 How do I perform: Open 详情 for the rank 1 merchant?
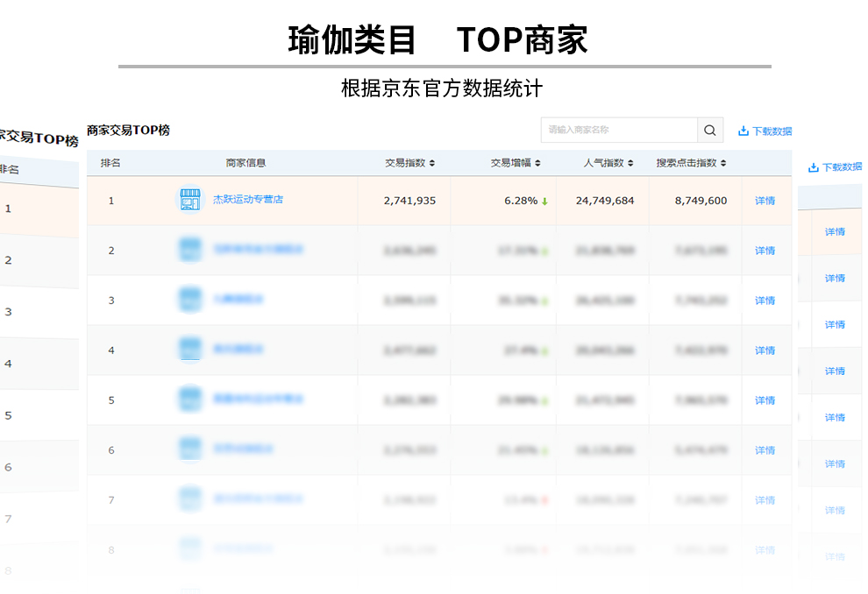pos(765,201)
